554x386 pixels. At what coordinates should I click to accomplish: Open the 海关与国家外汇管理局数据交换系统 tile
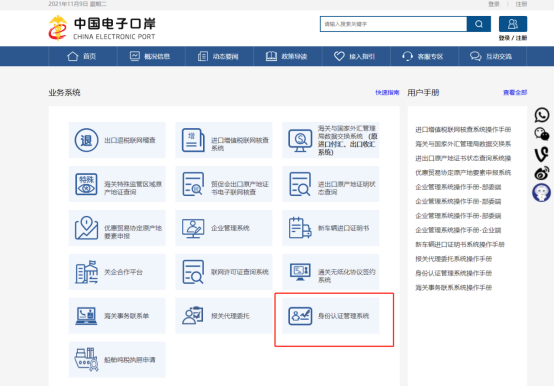(x=331, y=140)
